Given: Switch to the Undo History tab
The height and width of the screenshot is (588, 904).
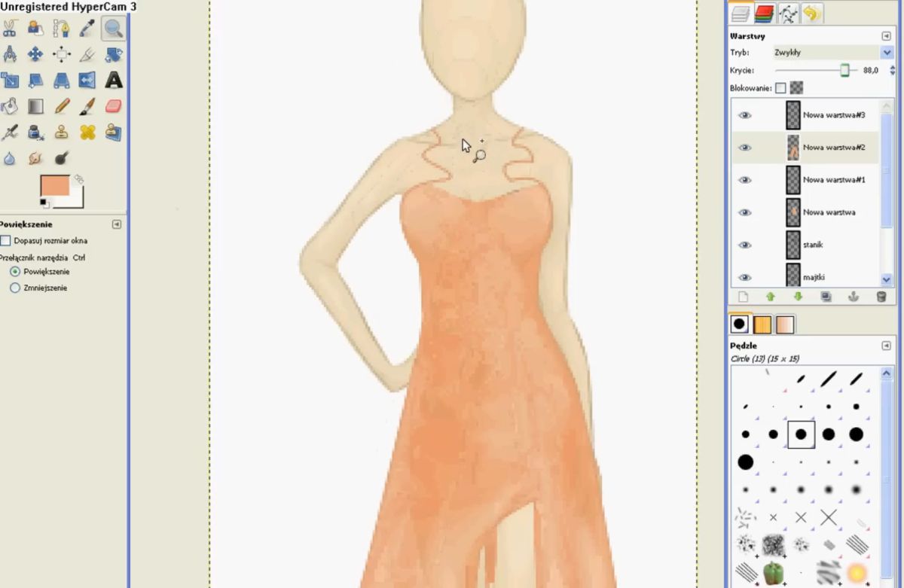Looking at the screenshot, I should 811,13.
